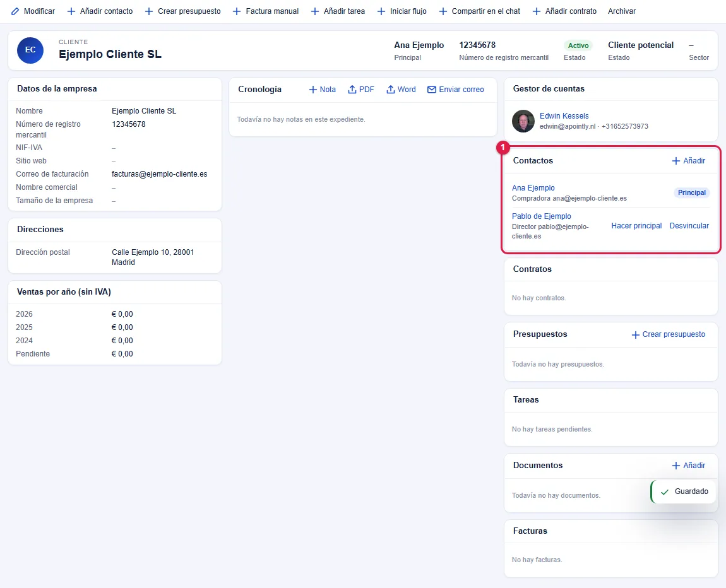Click the Activo status badge
This screenshot has width=726, height=588.
(578, 45)
